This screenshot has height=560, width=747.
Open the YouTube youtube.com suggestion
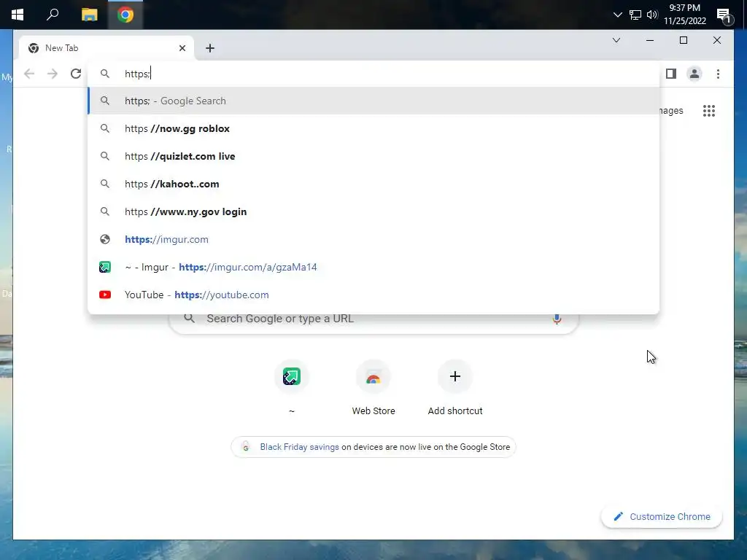tap(374, 295)
